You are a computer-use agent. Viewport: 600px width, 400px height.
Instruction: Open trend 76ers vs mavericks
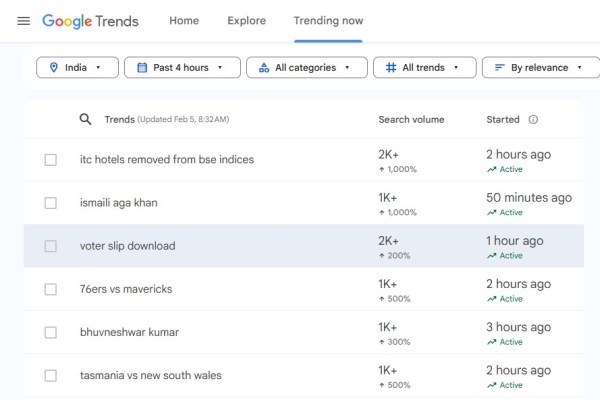(126, 289)
